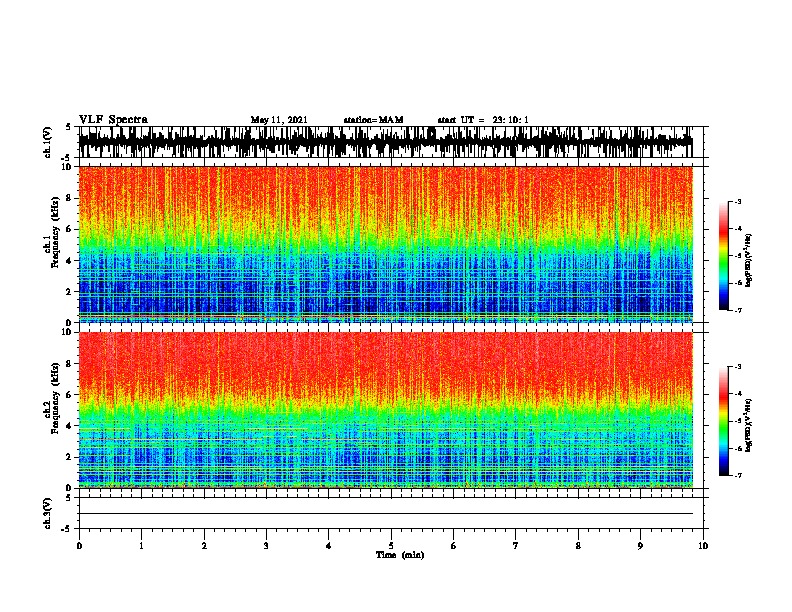Click the "6" tick on the time axis
Image resolution: width=792 pixels, height=612 pixels.
click(454, 546)
